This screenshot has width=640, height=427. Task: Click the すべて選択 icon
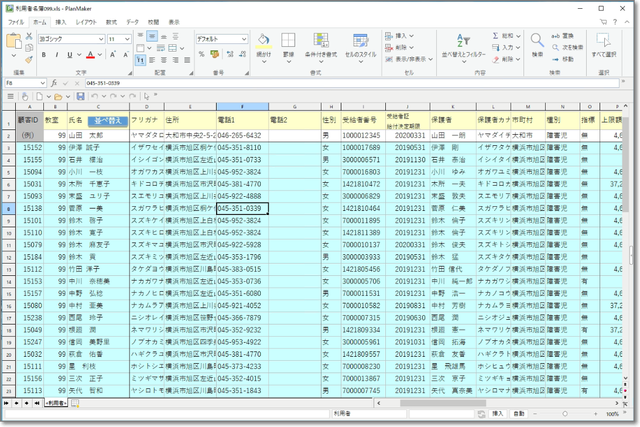[x=603, y=44]
